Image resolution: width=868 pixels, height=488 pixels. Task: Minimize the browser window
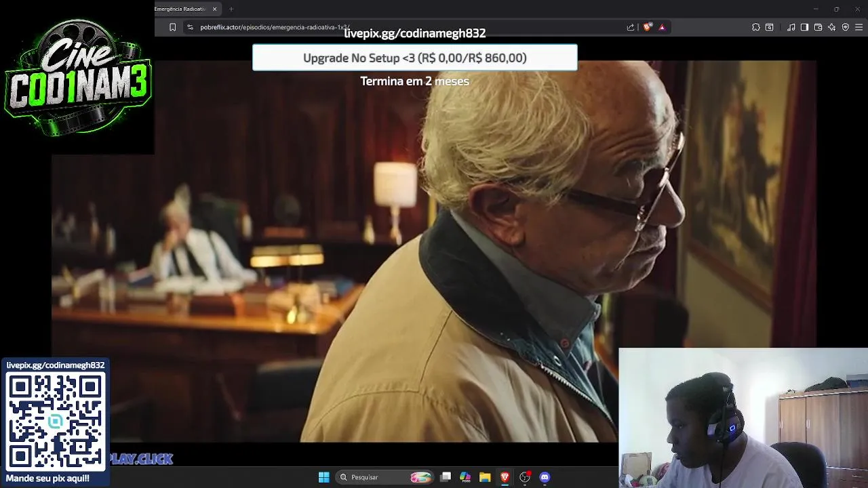click(816, 9)
